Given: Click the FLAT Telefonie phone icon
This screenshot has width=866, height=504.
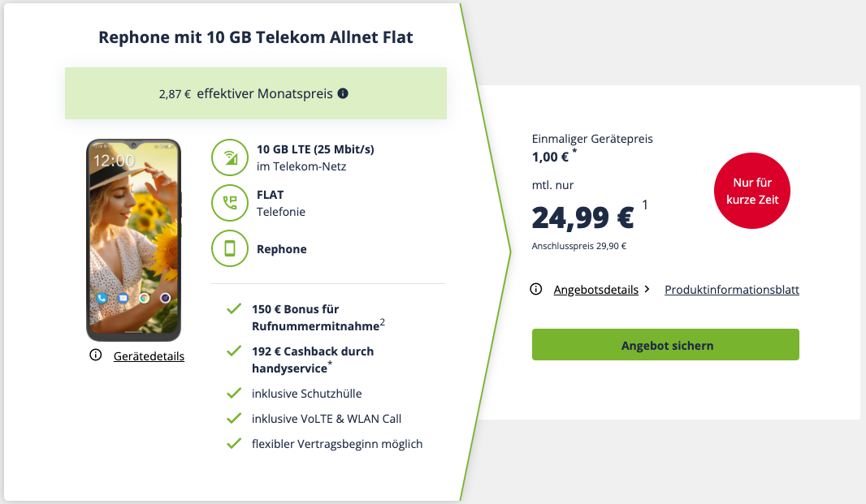Looking at the screenshot, I should (x=230, y=203).
